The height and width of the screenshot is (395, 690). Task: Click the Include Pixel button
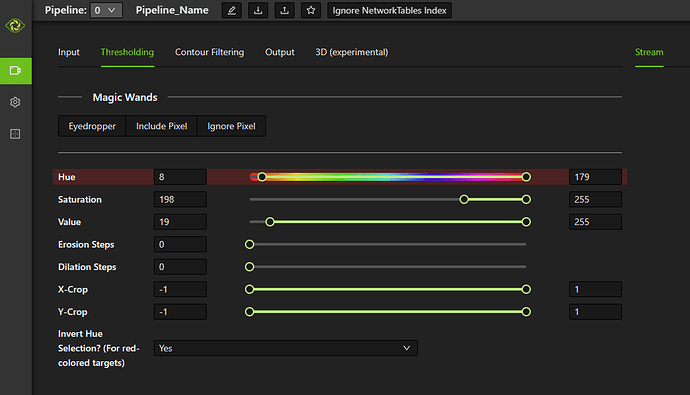(x=161, y=126)
